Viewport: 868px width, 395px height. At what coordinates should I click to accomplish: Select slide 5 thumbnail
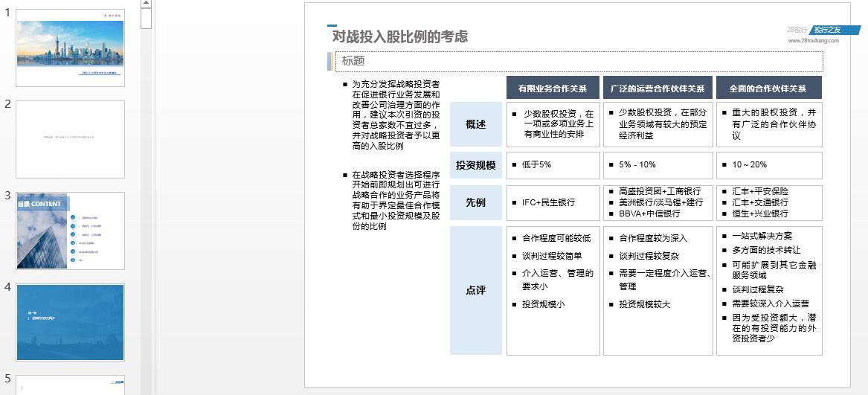[71, 385]
